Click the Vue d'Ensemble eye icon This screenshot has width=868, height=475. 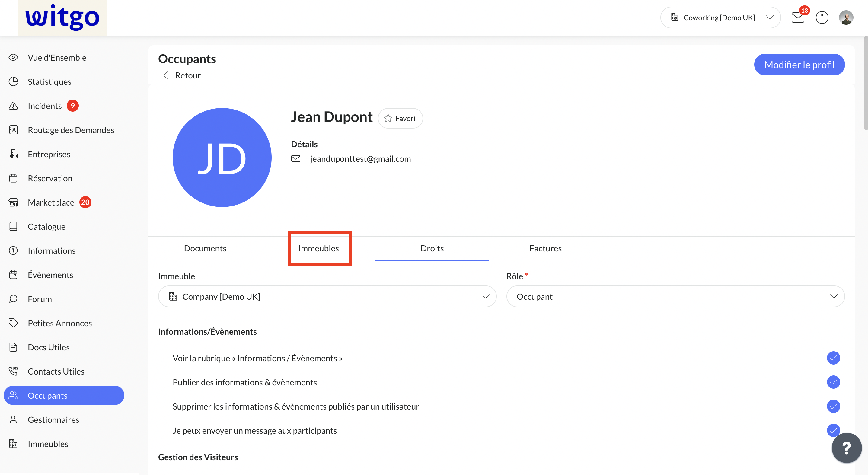[x=13, y=58]
